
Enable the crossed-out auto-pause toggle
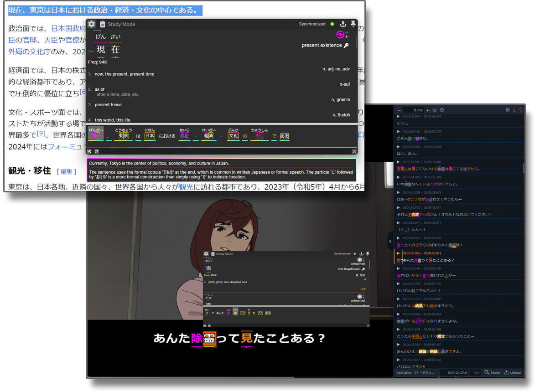coord(521,110)
